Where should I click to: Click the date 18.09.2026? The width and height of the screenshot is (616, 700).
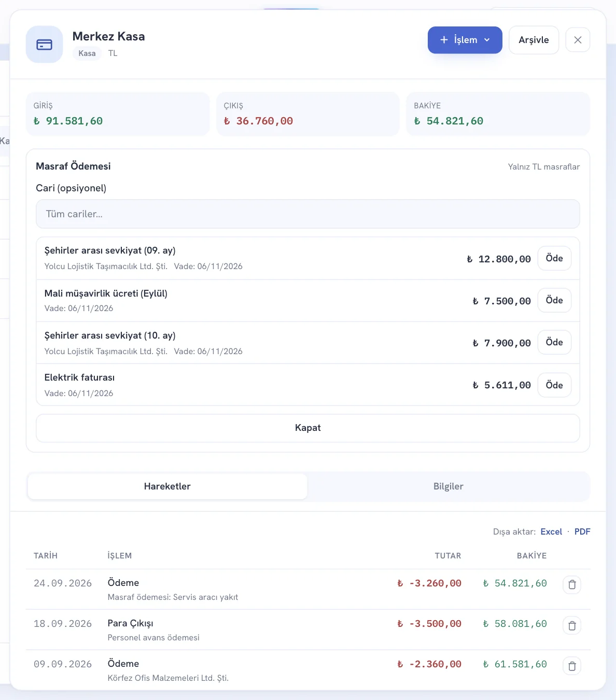pyautogui.click(x=63, y=624)
